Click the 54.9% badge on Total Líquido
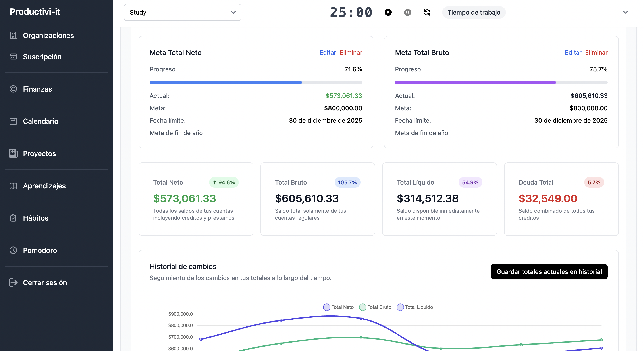Image resolution: width=644 pixels, height=351 pixels. [x=470, y=183]
